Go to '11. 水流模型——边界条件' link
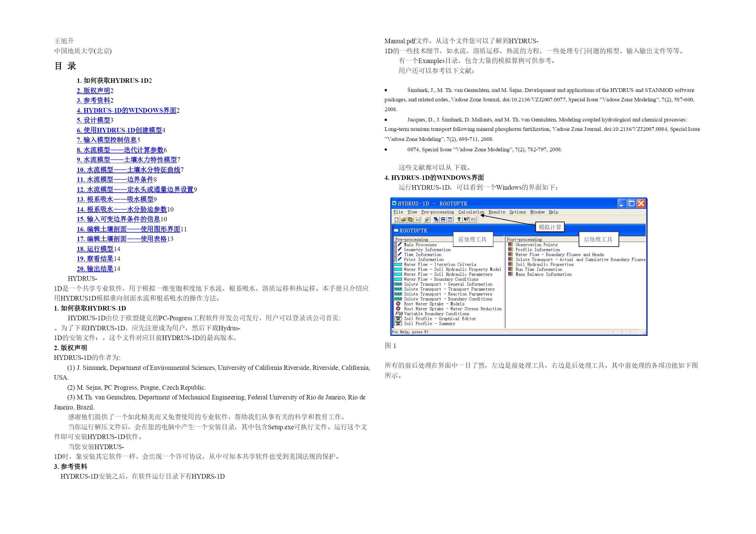Image resolution: width=756 pixels, height=534 pixels. pyautogui.click(x=115, y=180)
